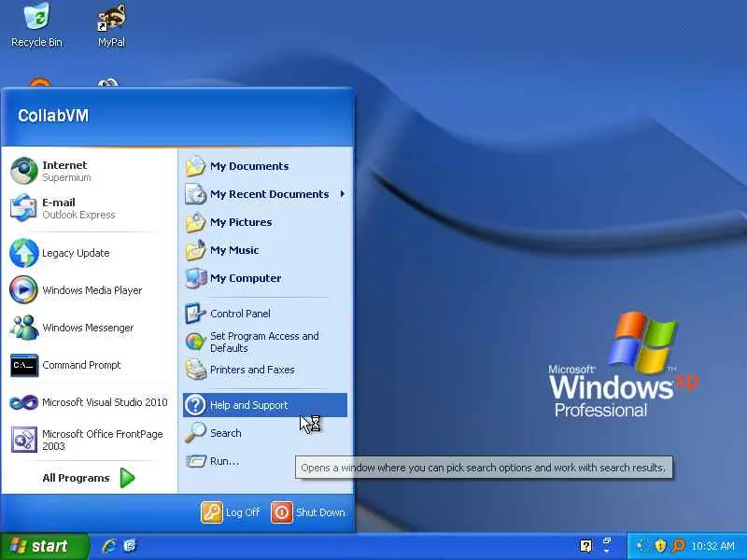Open Supermium Internet browser icon
The image size is (747, 560).
point(24,171)
